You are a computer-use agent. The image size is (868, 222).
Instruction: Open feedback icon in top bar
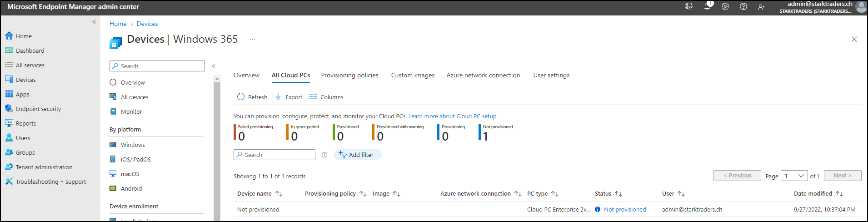(x=762, y=6)
